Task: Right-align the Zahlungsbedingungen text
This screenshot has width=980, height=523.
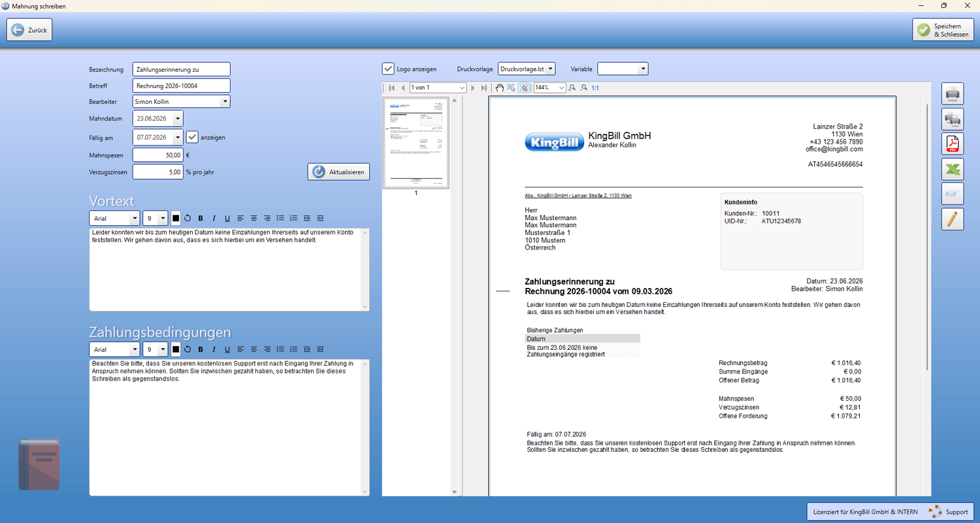Action: (x=267, y=350)
